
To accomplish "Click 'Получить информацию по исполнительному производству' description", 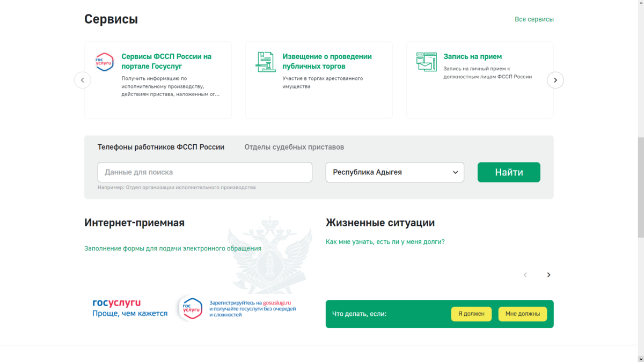I will [x=170, y=86].
